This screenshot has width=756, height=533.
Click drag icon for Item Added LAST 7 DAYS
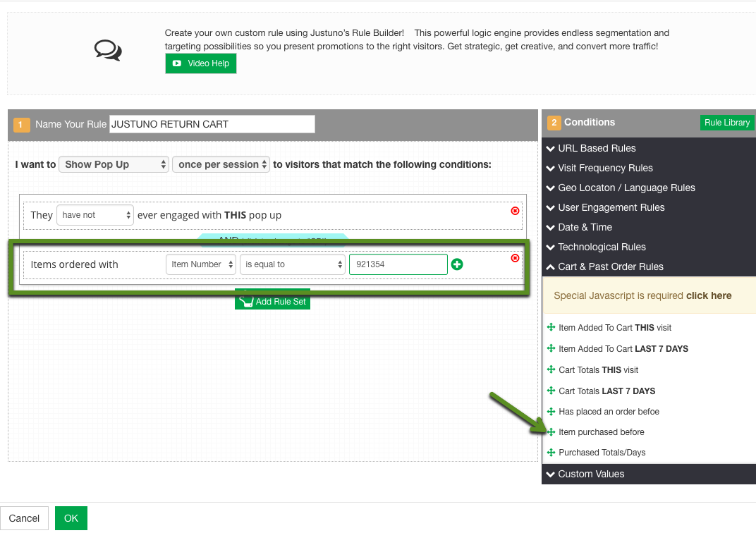pyautogui.click(x=551, y=349)
